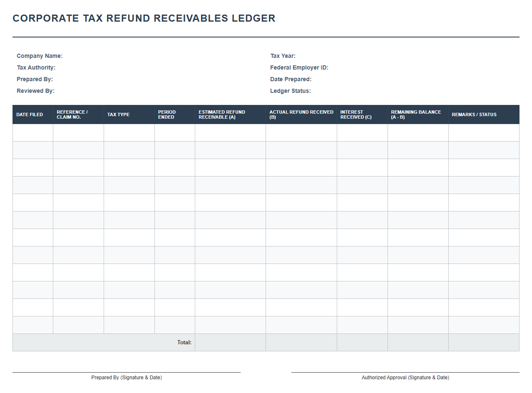The height and width of the screenshot is (393, 532).
Task: Click the Total cell under Actual Refund Received
Action: (x=301, y=342)
